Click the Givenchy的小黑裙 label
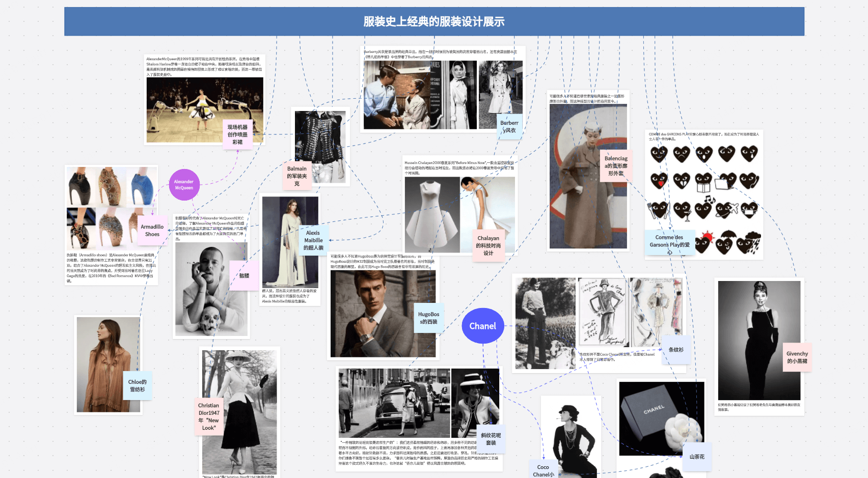868x478 pixels. coord(797,357)
